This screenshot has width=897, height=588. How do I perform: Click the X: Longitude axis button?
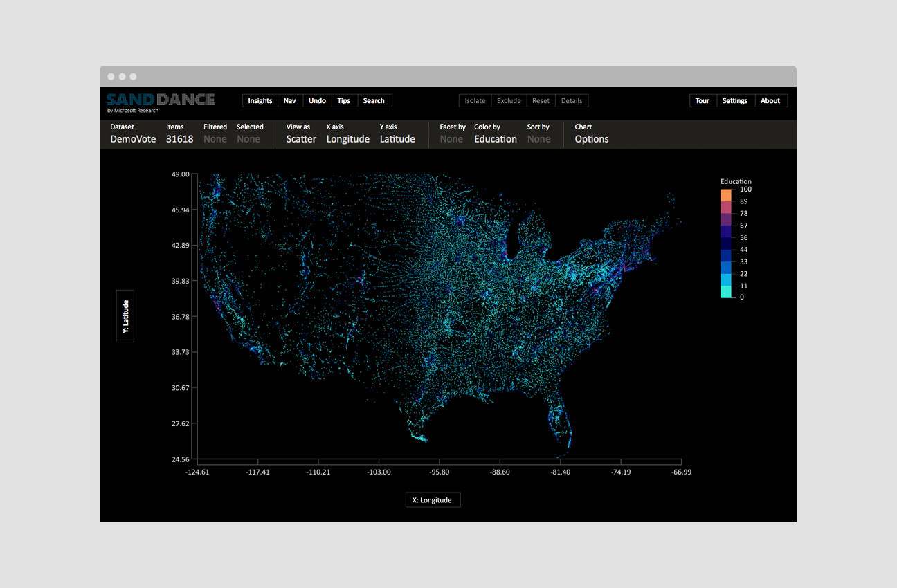click(433, 500)
